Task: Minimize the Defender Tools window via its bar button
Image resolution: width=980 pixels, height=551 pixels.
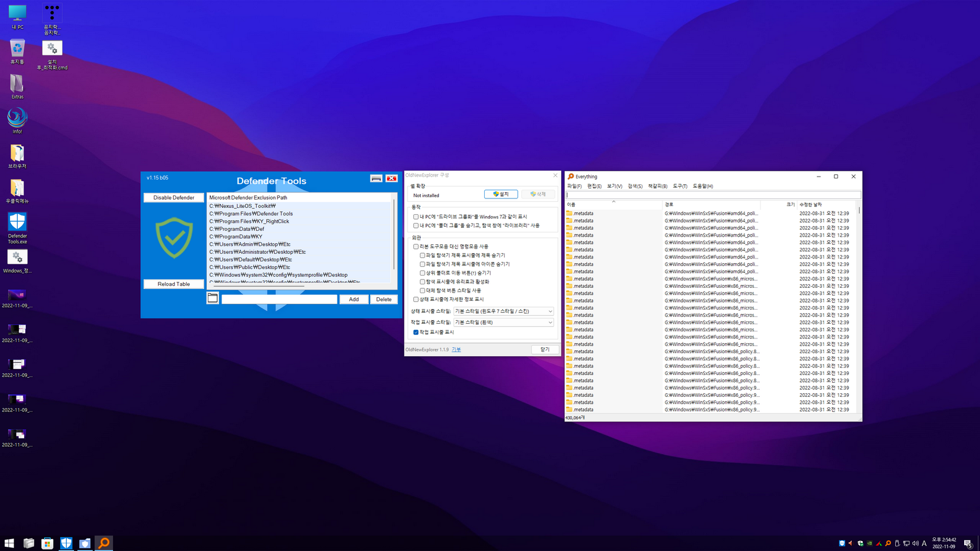Action: tap(376, 178)
